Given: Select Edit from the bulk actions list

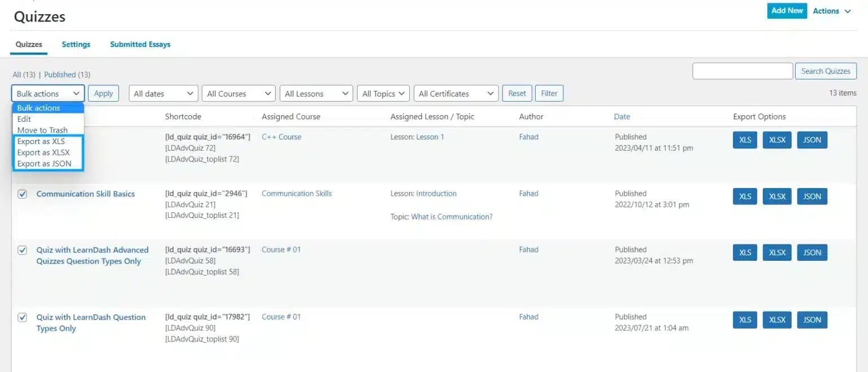Looking at the screenshot, I should tap(24, 119).
